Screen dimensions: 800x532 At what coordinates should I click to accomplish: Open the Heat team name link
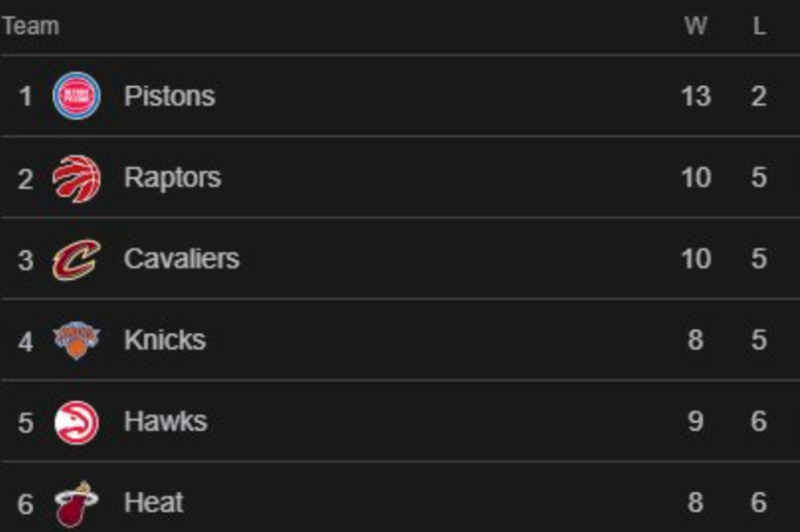(x=154, y=503)
